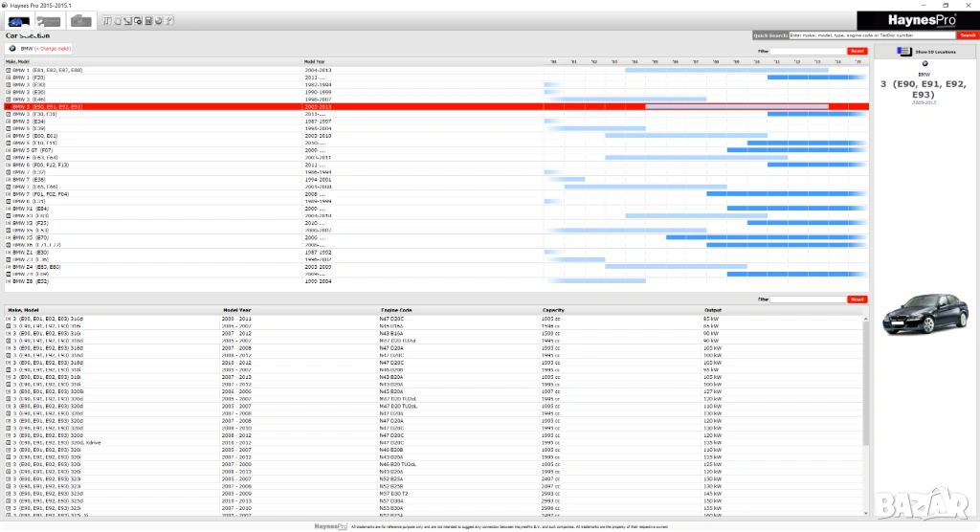Focus the lower engine list Filter field
980x532 pixels.
tap(809, 299)
